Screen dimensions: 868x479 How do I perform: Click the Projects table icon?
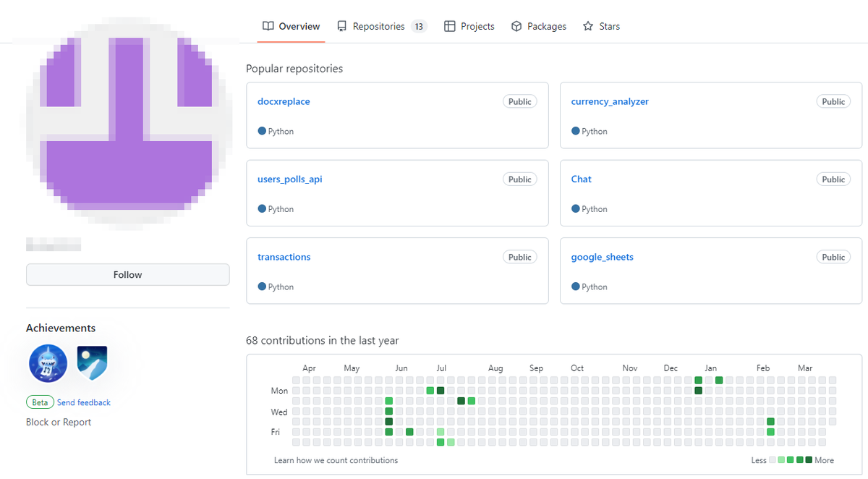[449, 26]
